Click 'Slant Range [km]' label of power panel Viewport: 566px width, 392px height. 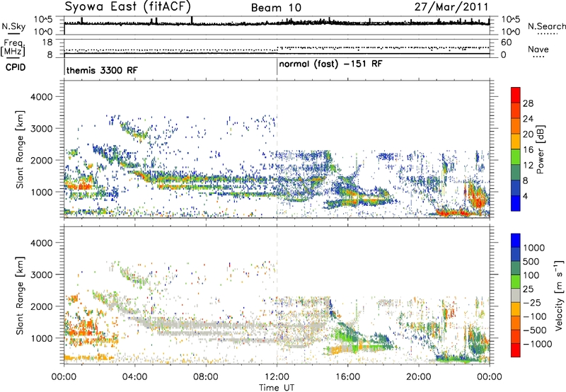(20, 149)
